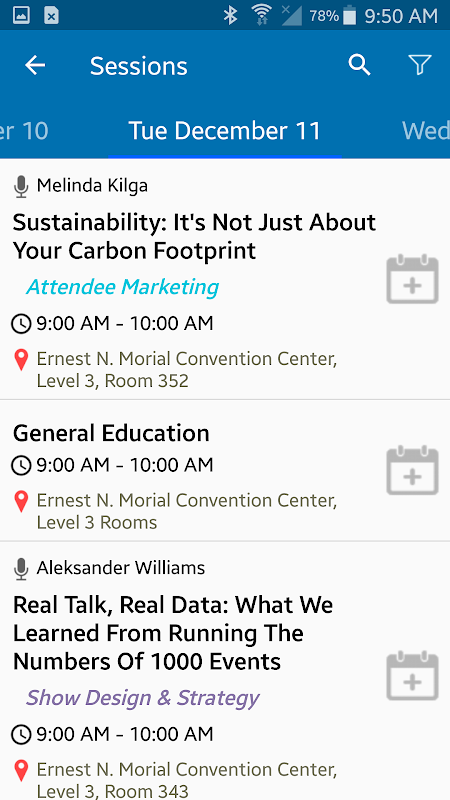Screen dimensions: 450x800
Task: Open the General Education session title
Action: point(111,433)
